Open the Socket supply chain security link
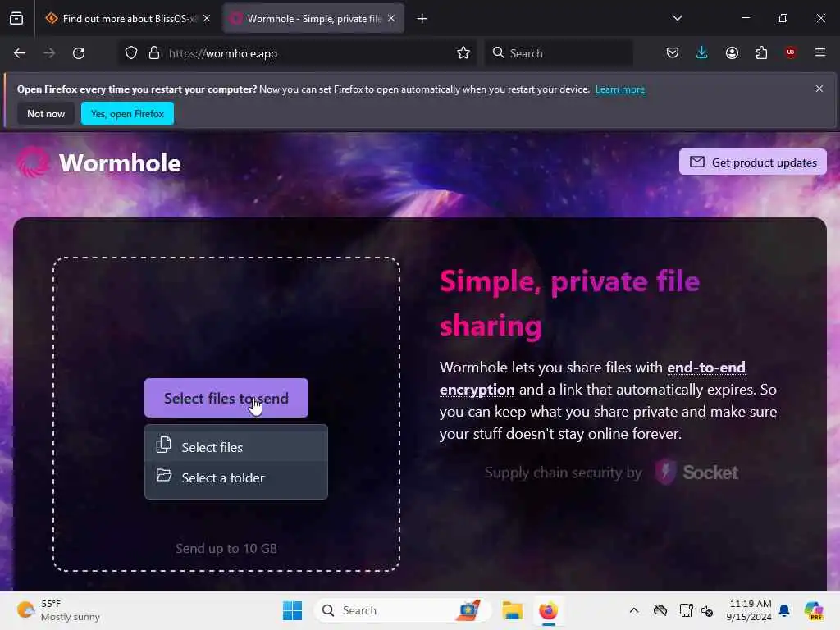 (611, 472)
